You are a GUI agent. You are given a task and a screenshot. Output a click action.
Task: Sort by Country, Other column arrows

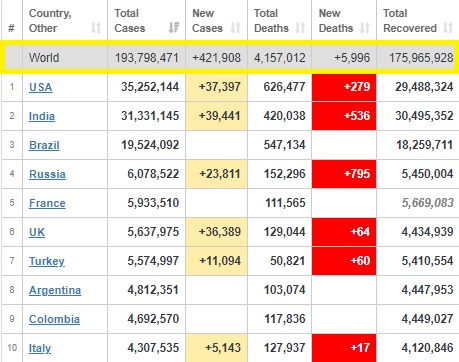(96, 28)
